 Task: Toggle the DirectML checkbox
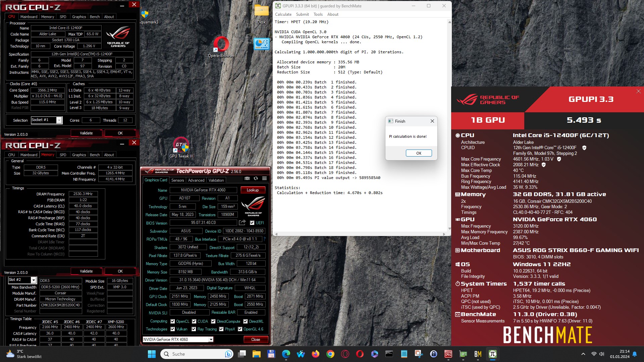point(246,321)
